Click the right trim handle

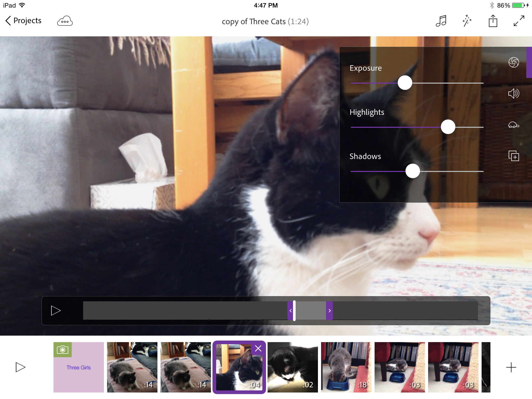pos(329,311)
